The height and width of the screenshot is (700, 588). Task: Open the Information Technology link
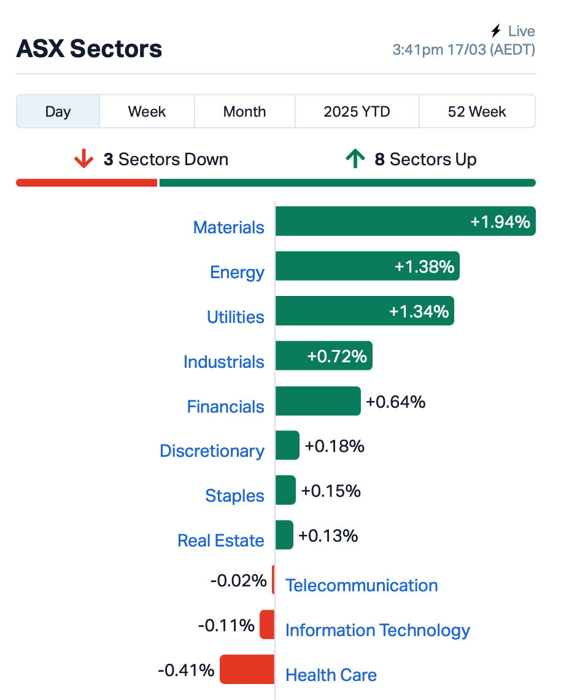click(377, 631)
